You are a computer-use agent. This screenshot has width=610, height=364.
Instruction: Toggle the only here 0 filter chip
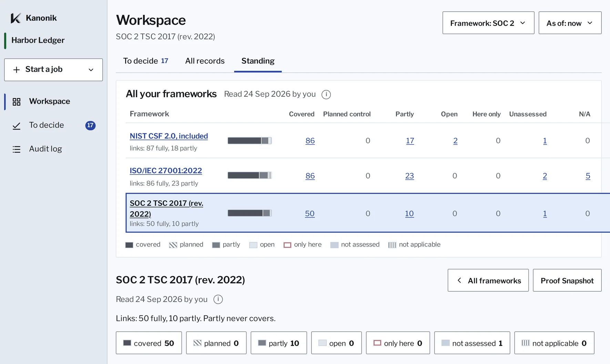pyautogui.click(x=398, y=343)
